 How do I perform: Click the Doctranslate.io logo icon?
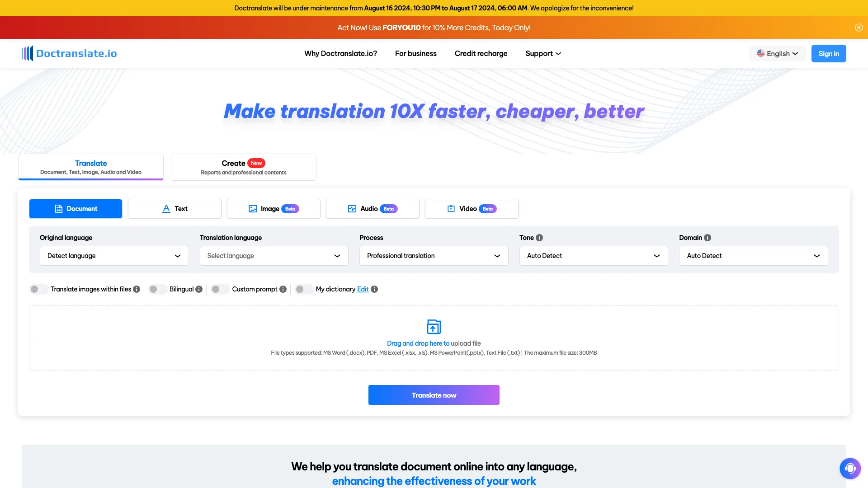pyautogui.click(x=28, y=53)
